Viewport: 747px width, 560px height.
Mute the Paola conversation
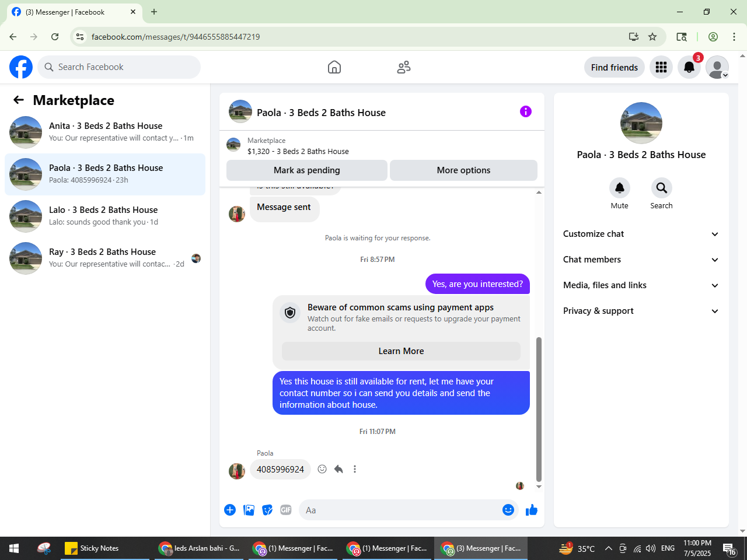pyautogui.click(x=620, y=188)
